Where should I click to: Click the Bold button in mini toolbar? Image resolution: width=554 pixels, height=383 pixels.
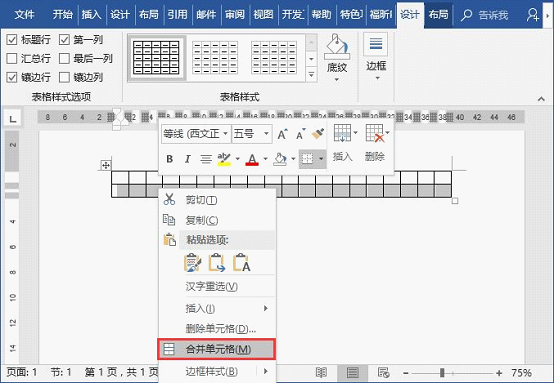pos(170,159)
